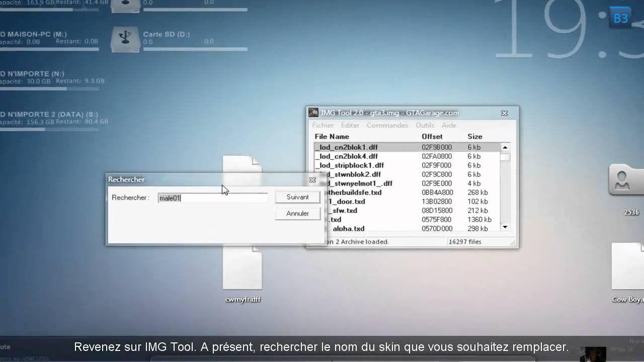Screen dimensions: 644x362
Task: Open the Aide menu in IMG Tool
Action: coord(449,125)
